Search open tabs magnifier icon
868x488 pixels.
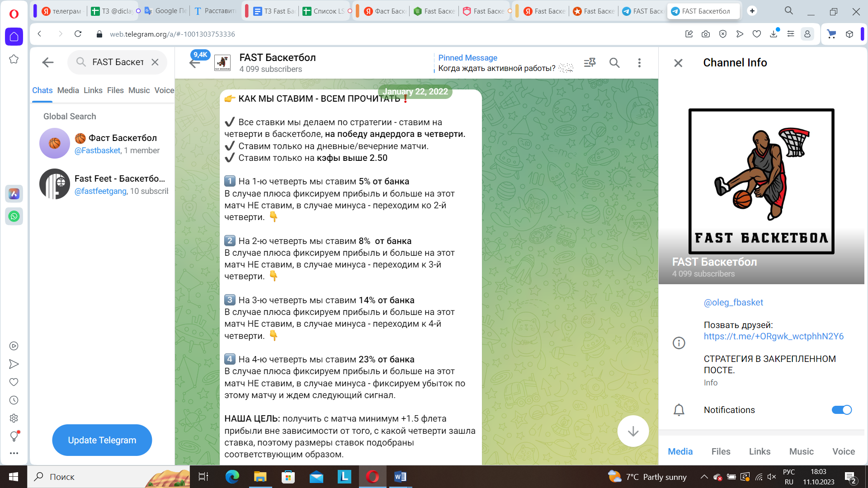point(788,11)
